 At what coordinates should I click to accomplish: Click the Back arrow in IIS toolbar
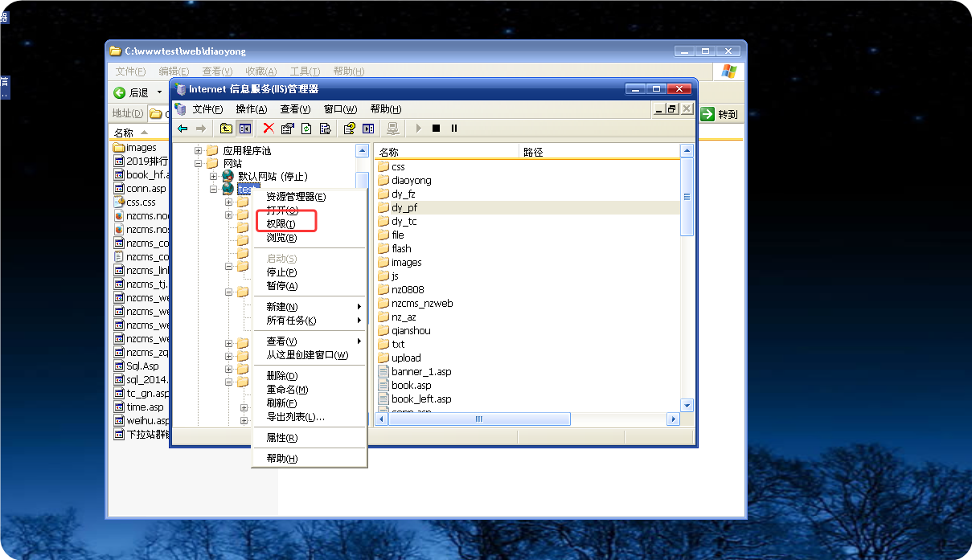pos(183,129)
